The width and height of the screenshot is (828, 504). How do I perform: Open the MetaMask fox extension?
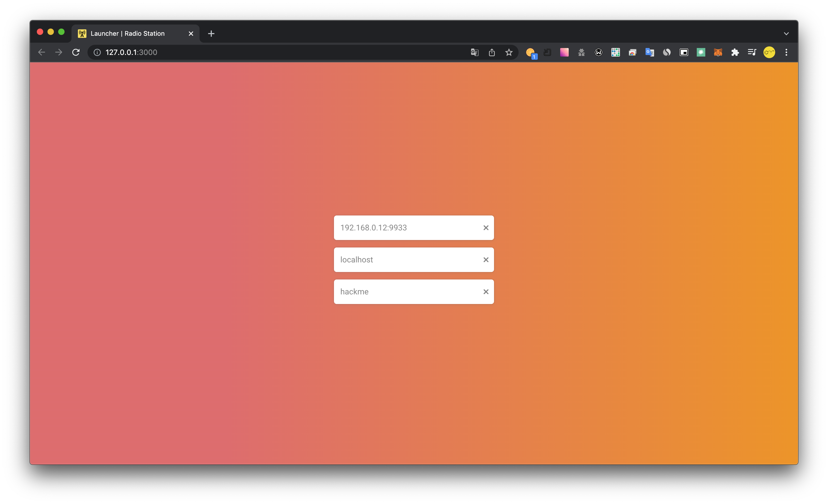point(718,53)
